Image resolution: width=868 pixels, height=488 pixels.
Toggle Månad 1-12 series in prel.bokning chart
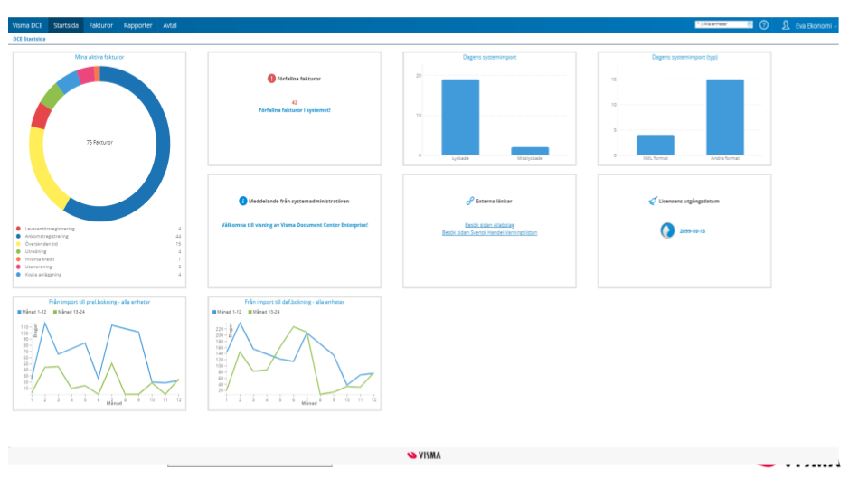pyautogui.click(x=33, y=312)
